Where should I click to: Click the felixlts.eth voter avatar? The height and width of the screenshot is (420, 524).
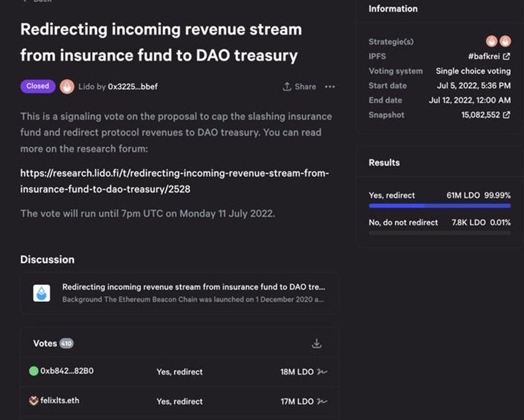pos(34,401)
